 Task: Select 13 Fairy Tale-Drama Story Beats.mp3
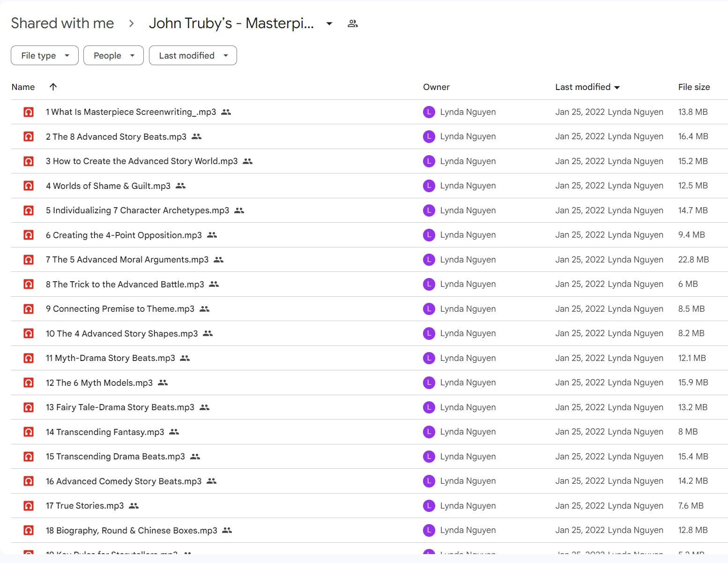120,407
